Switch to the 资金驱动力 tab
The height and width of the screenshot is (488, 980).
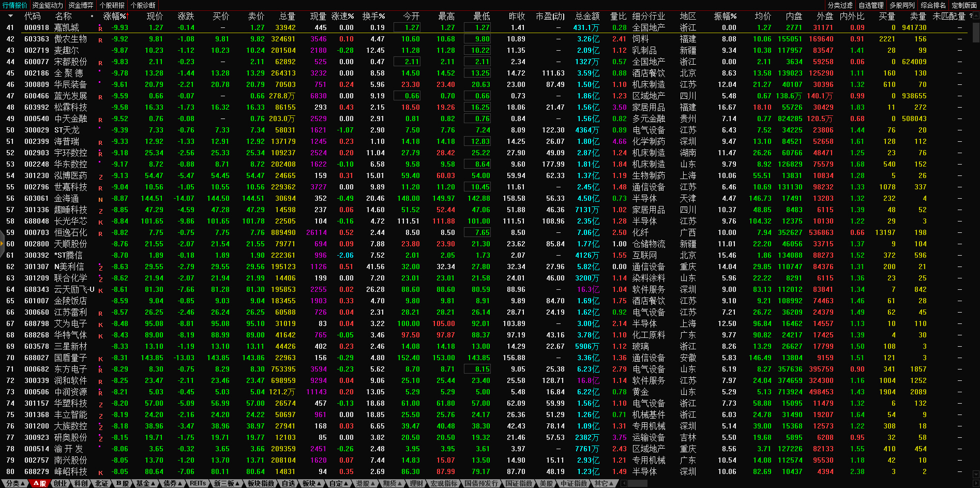47,5
